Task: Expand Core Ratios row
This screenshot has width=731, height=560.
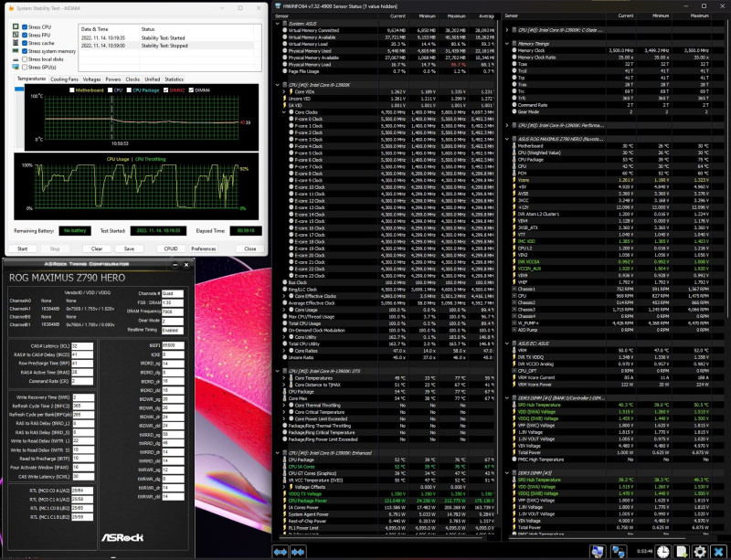Action: click(x=284, y=351)
